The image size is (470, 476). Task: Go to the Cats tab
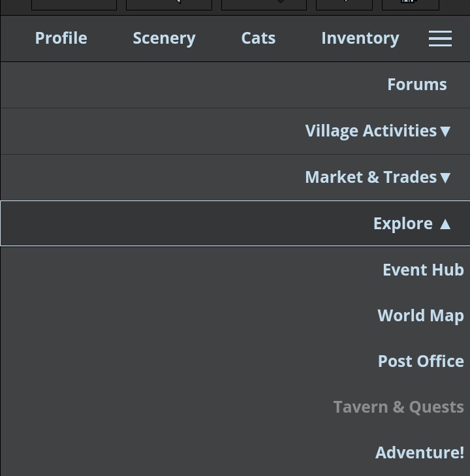click(258, 39)
